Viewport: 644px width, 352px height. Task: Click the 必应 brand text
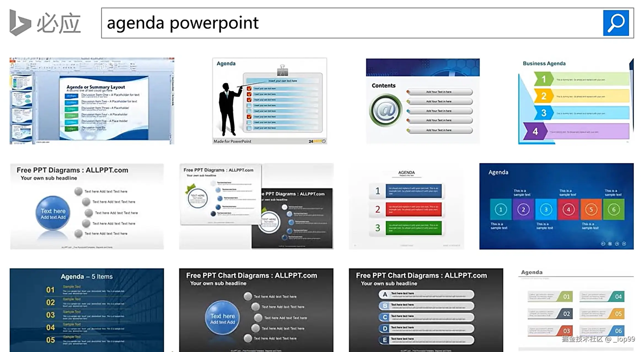[59, 23]
